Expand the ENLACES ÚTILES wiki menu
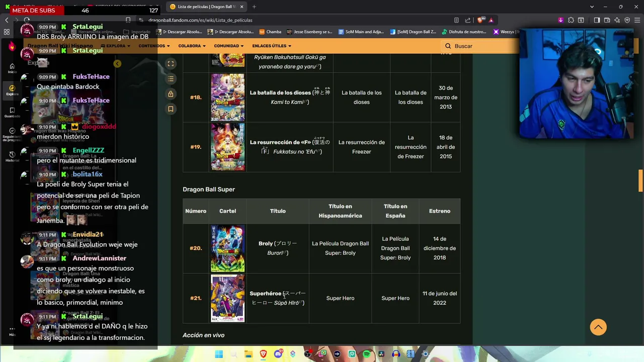This screenshot has width=644, height=362. (272, 46)
